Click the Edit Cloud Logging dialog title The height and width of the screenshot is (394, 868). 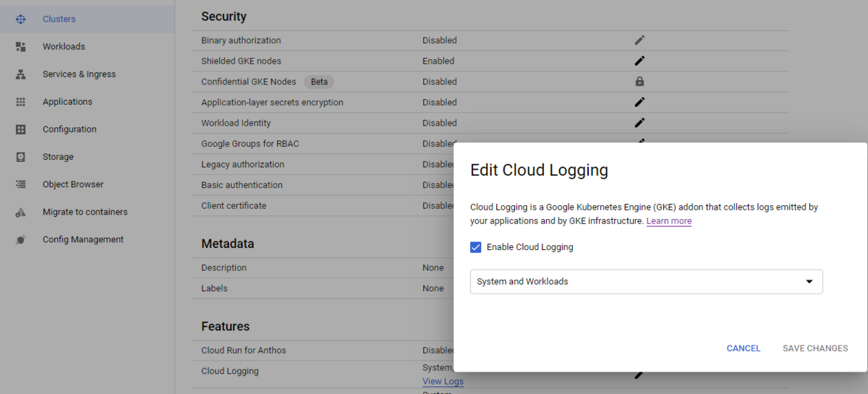(x=539, y=171)
